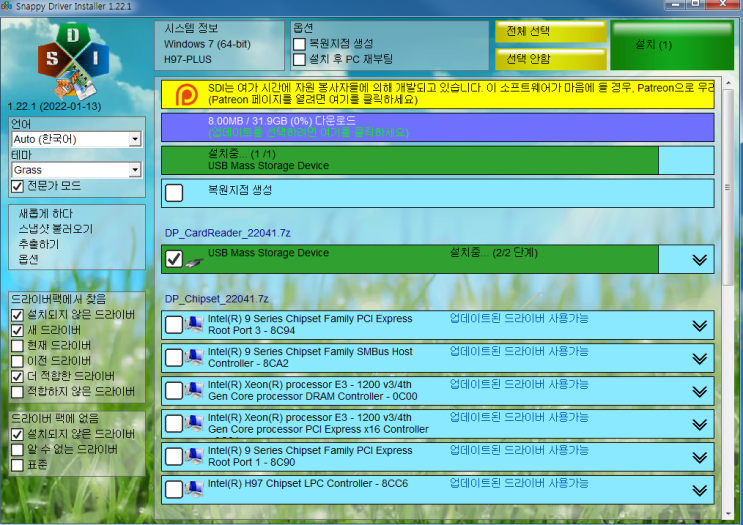Enable the 현재 드라이버 filter
Viewport: 743px width, 525px height.
(18, 346)
